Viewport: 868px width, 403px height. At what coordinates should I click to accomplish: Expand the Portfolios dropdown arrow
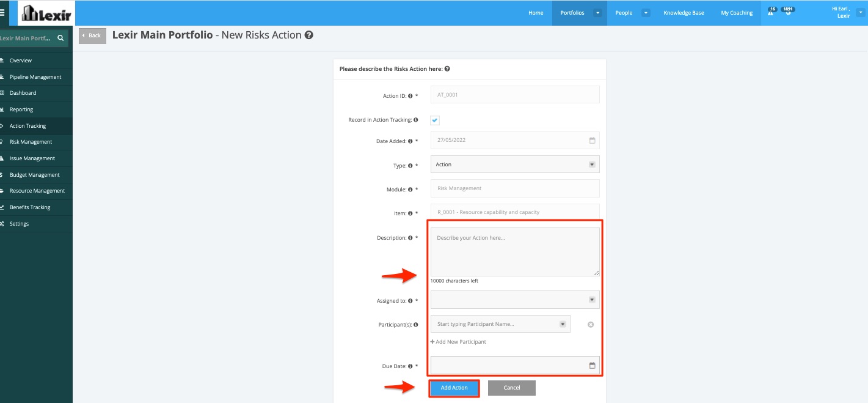point(597,13)
